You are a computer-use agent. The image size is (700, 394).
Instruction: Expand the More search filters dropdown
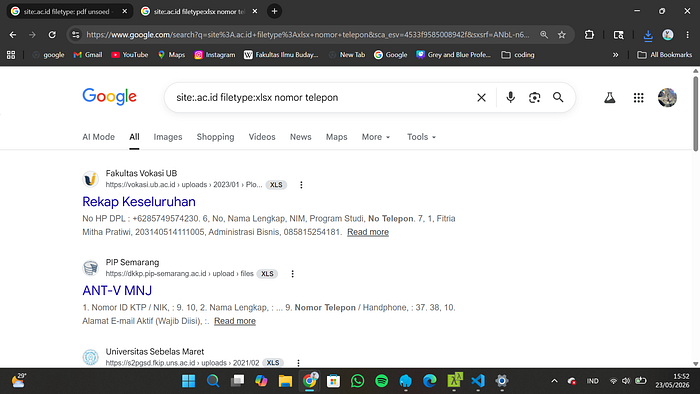[376, 137]
